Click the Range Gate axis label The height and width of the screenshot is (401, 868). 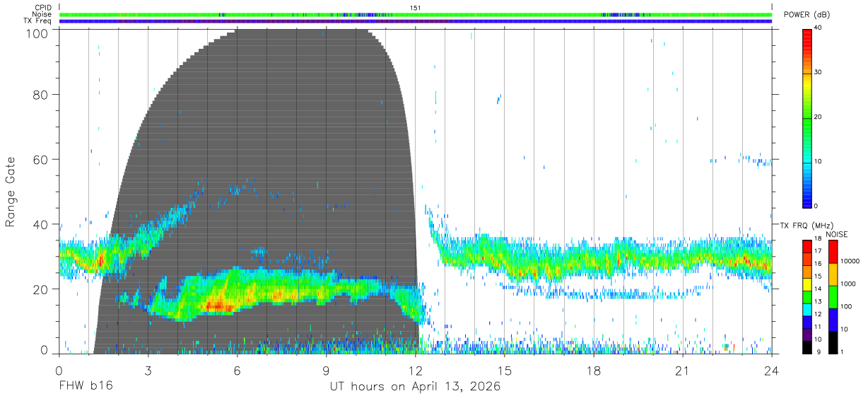coord(11,192)
